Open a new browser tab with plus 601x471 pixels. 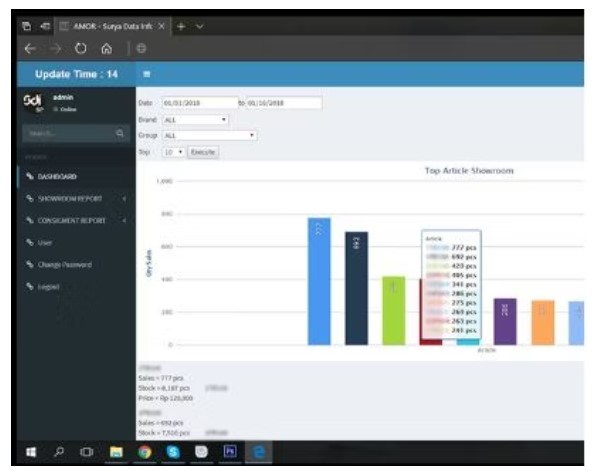coord(181,26)
